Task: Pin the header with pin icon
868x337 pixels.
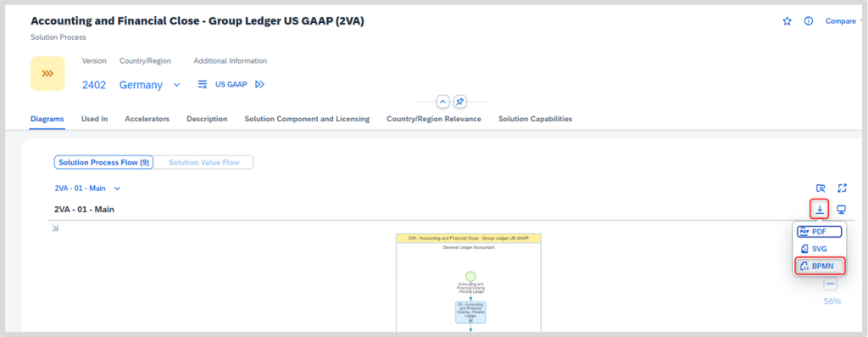Action: (x=459, y=102)
